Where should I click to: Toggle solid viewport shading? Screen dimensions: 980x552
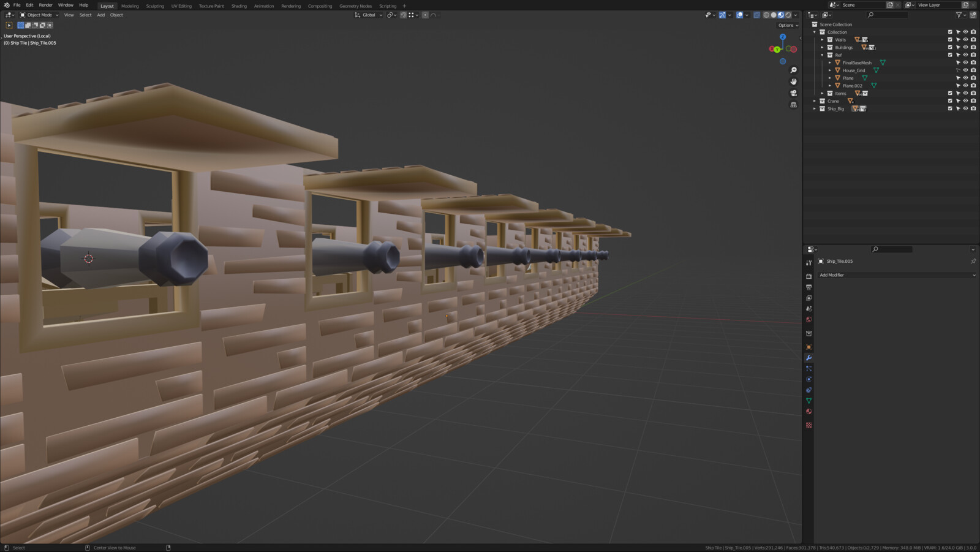click(773, 15)
